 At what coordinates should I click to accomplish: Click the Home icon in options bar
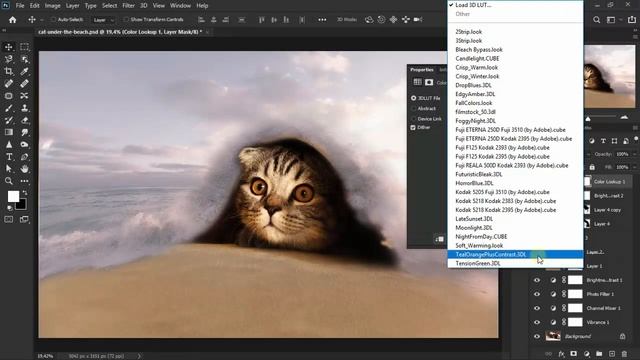(x=13, y=20)
